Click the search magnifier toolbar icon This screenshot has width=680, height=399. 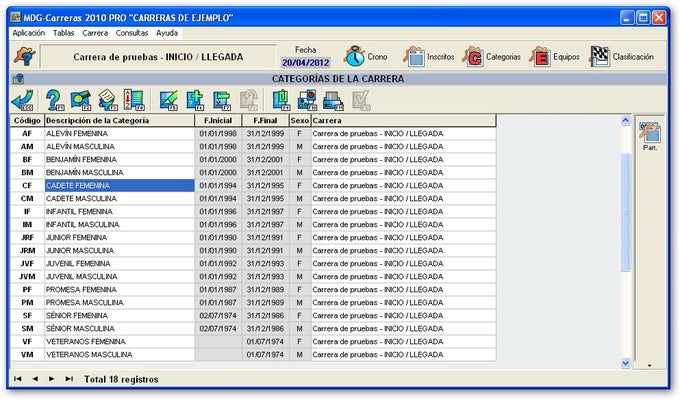pyautogui.click(x=81, y=100)
